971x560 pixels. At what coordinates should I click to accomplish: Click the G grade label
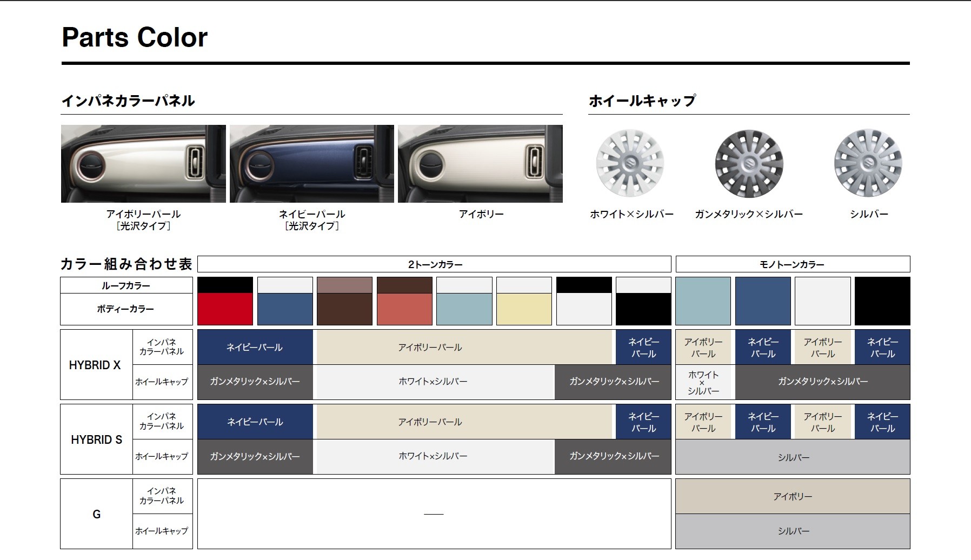(96, 514)
